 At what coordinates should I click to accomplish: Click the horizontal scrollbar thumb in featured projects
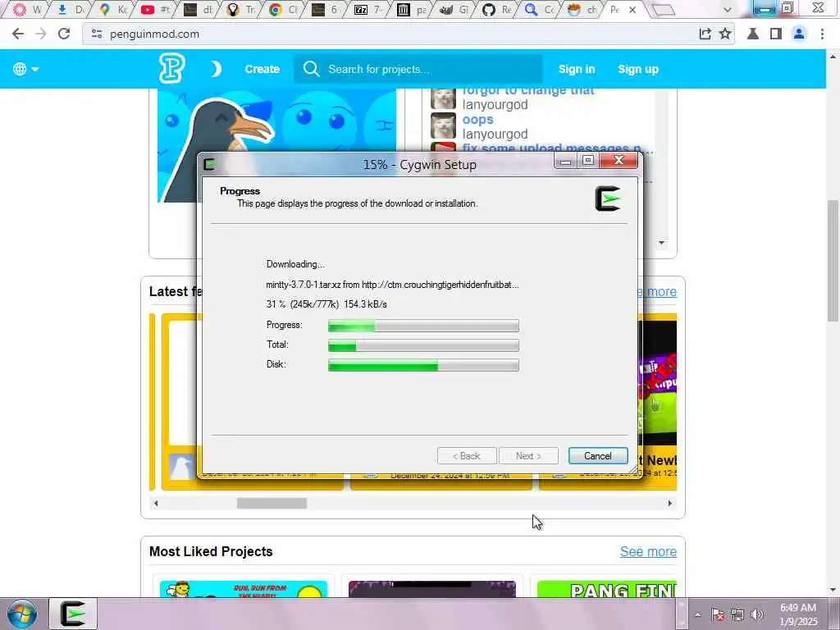[272, 503]
